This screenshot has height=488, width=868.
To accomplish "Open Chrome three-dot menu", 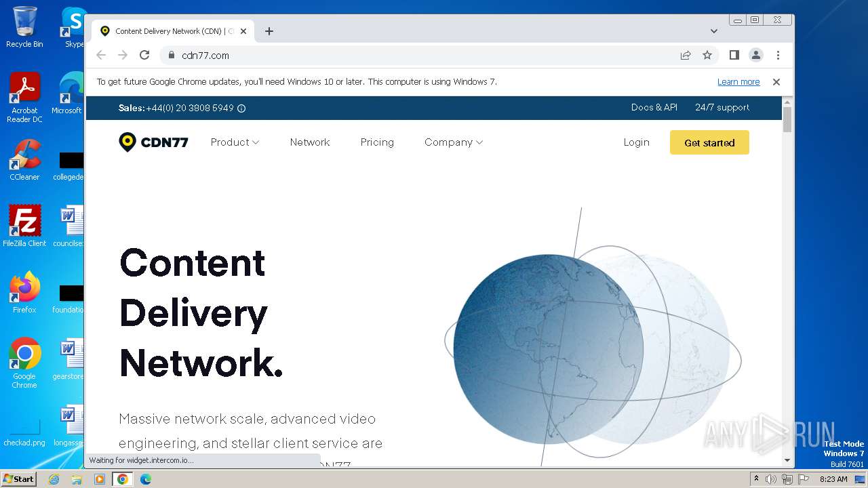I will pos(778,55).
